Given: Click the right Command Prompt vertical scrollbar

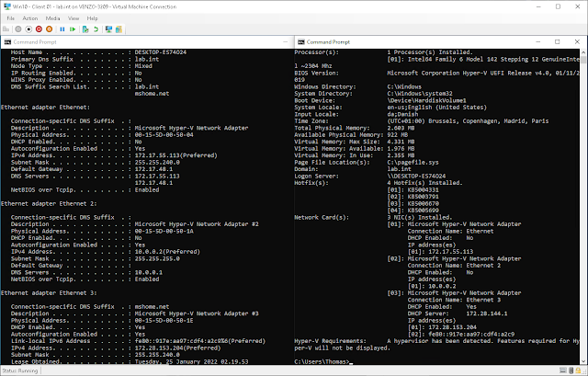Looking at the screenshot, I should 583,207.
